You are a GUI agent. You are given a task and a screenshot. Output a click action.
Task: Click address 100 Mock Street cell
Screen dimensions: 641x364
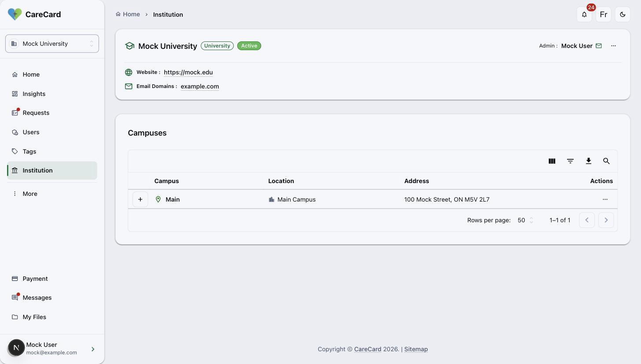(447, 199)
